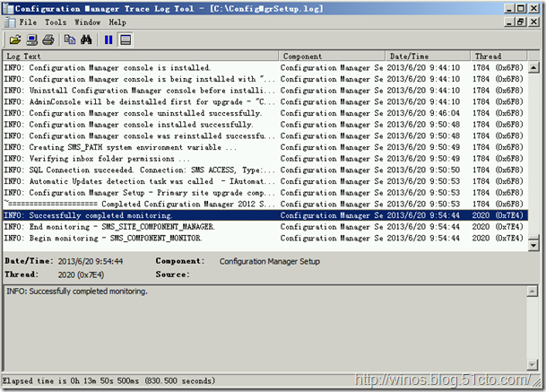This screenshot has width=546, height=392.
Task: Select row 'Configuration Manager console is installed.'
Action: [265, 67]
